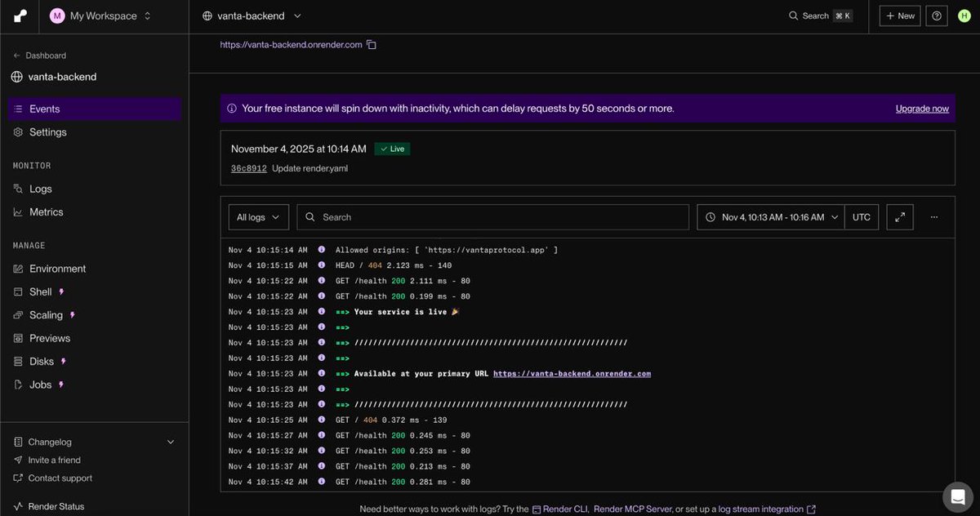Click the workspace avatar M icon
The image size is (980, 516).
(57, 16)
